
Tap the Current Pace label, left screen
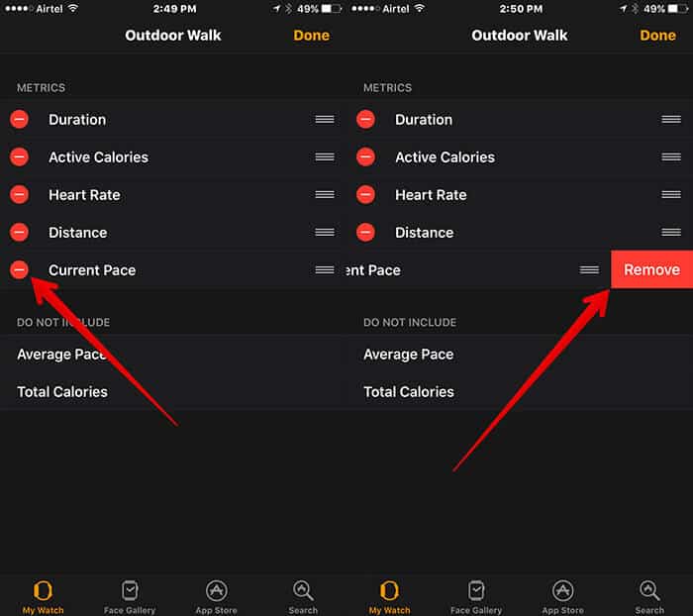click(92, 269)
